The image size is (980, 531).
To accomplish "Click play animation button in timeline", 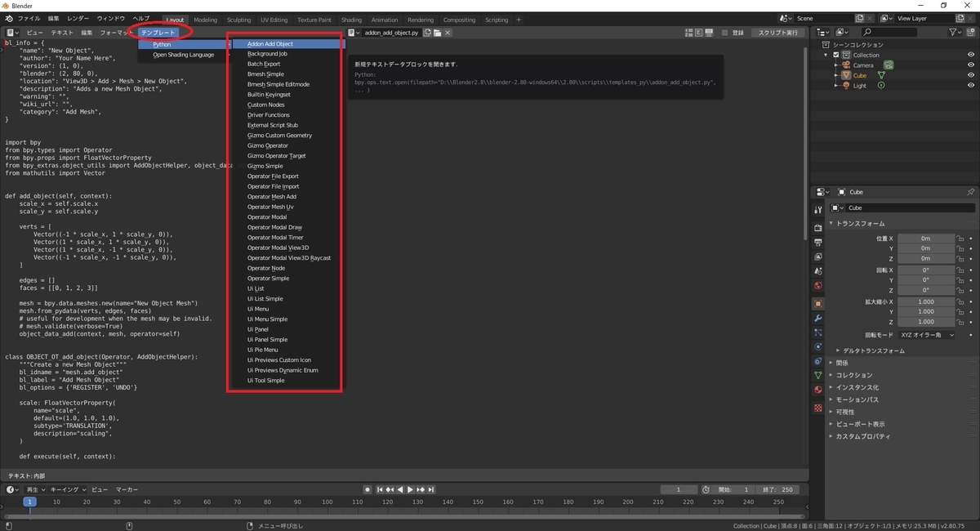I will click(x=410, y=489).
